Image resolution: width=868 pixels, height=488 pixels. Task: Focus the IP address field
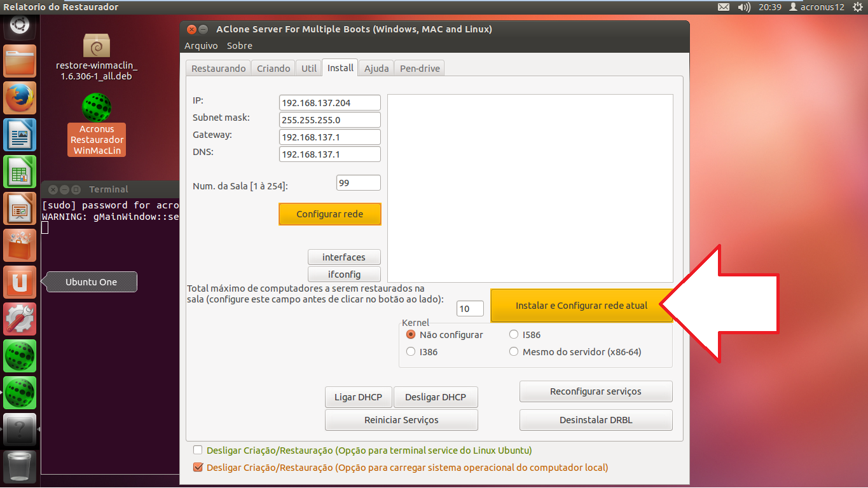coord(330,103)
